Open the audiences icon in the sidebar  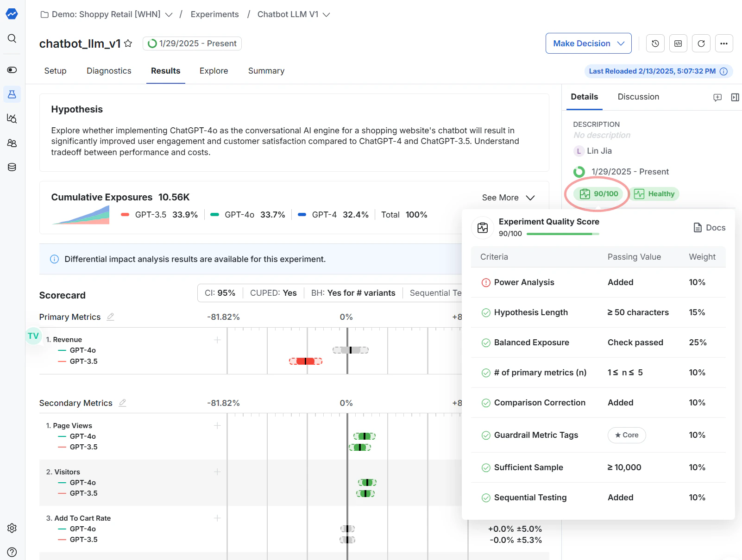[x=12, y=143]
